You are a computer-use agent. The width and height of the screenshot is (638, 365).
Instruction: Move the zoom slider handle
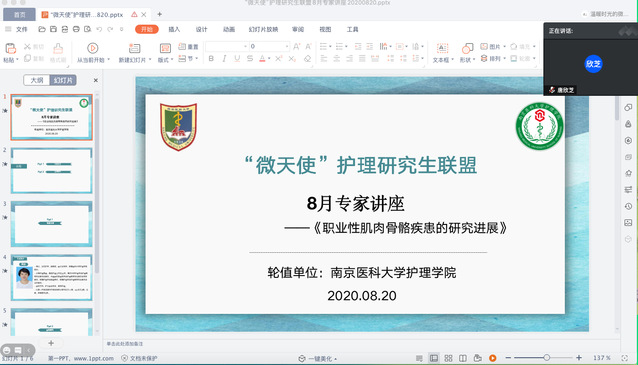(x=546, y=358)
